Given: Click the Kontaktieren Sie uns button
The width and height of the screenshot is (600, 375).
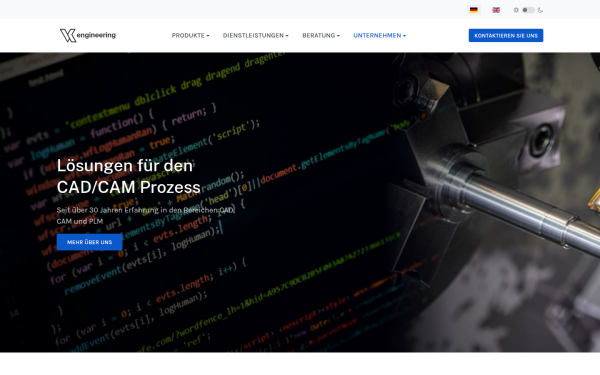Looking at the screenshot, I should [506, 36].
